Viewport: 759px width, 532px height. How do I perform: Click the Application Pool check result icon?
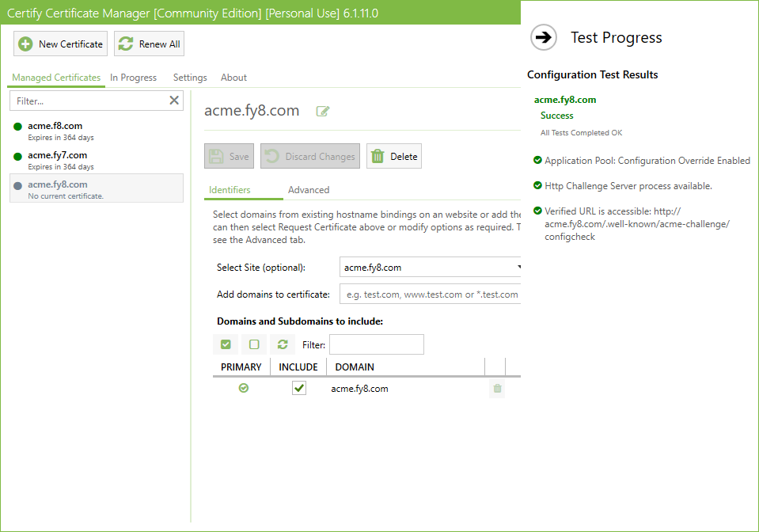point(537,160)
